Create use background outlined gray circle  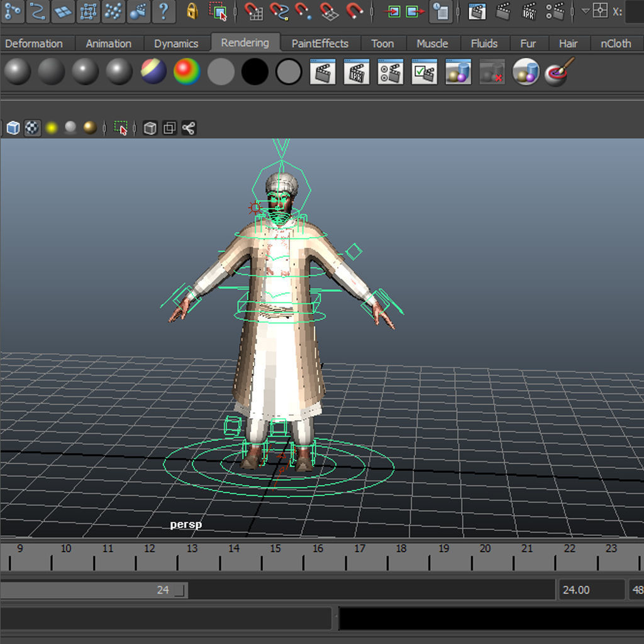tap(289, 72)
